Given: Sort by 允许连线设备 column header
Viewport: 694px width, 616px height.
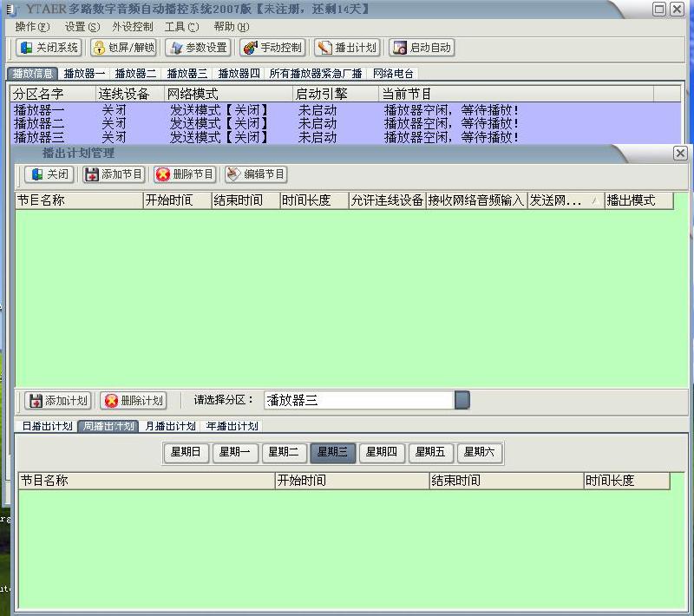Looking at the screenshot, I should click(x=387, y=200).
